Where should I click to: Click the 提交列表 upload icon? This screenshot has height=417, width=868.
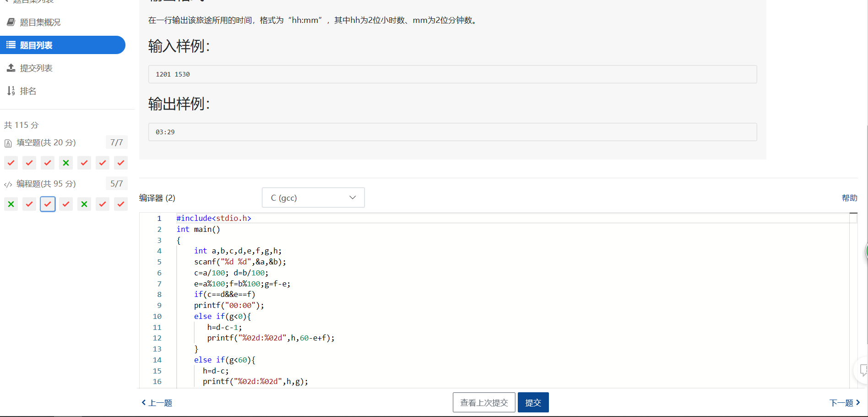pyautogui.click(x=11, y=68)
